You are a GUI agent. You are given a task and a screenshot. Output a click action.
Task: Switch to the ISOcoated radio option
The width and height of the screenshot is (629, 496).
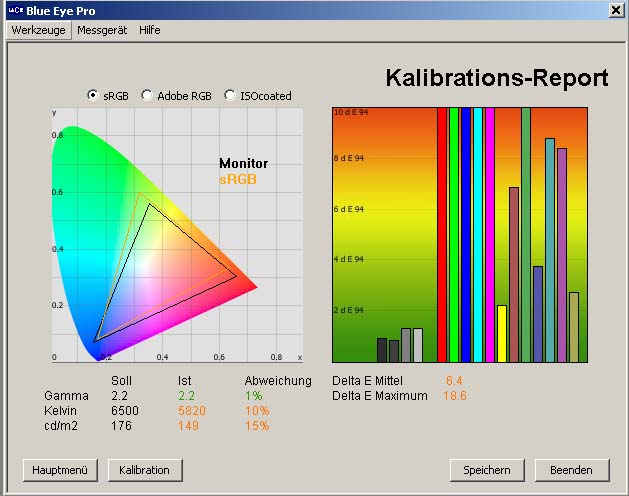pos(231,96)
